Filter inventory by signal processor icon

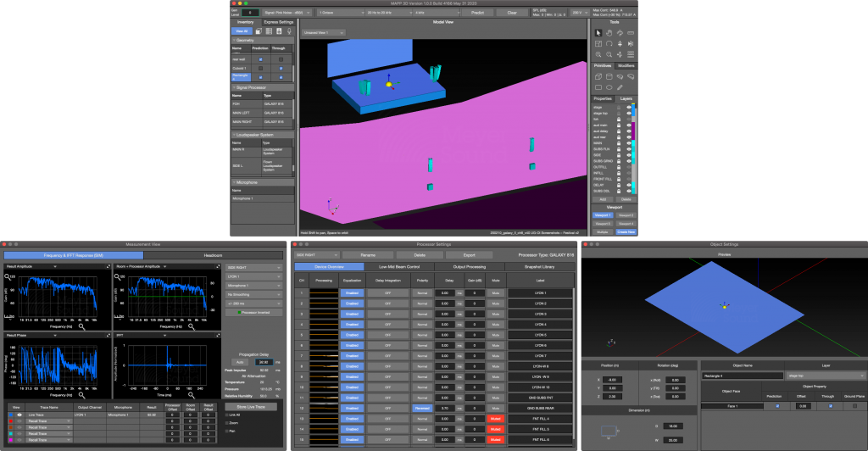(269, 31)
